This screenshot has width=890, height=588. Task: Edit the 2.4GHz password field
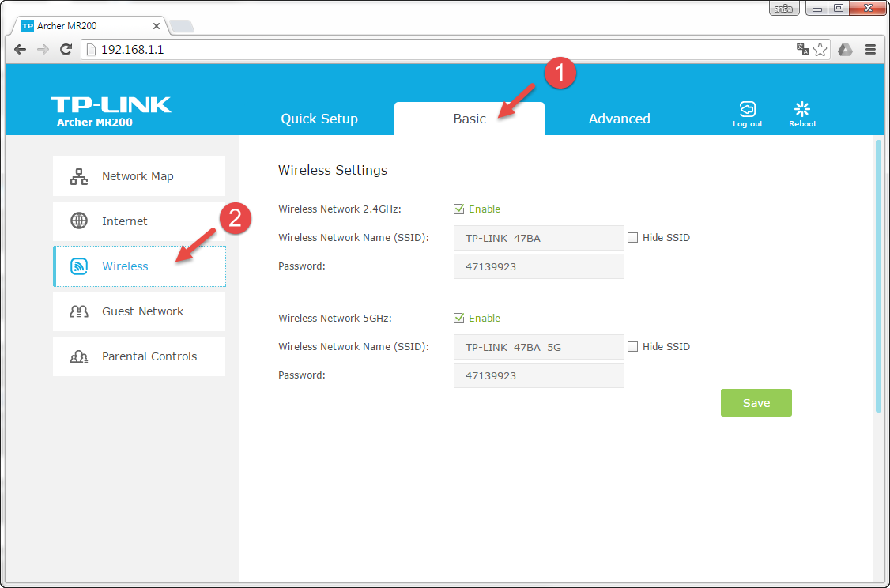click(538, 266)
